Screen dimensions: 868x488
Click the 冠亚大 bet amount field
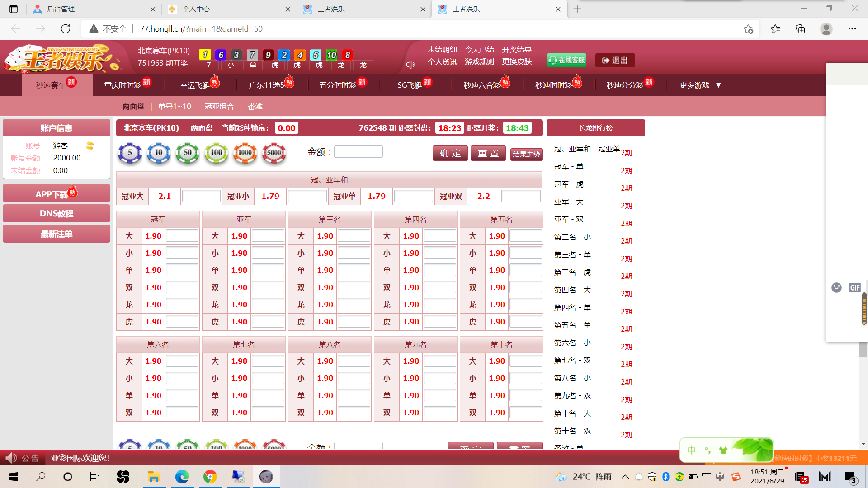coord(201,196)
